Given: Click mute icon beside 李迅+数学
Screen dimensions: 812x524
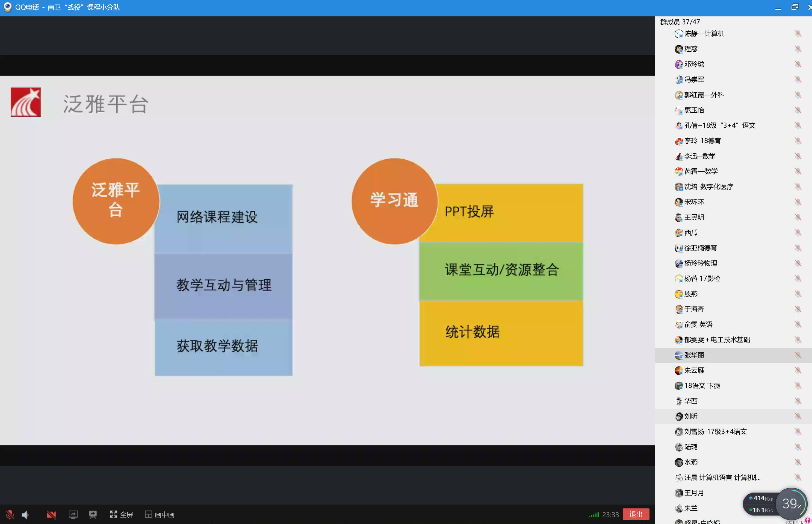Looking at the screenshot, I should click(x=798, y=156).
